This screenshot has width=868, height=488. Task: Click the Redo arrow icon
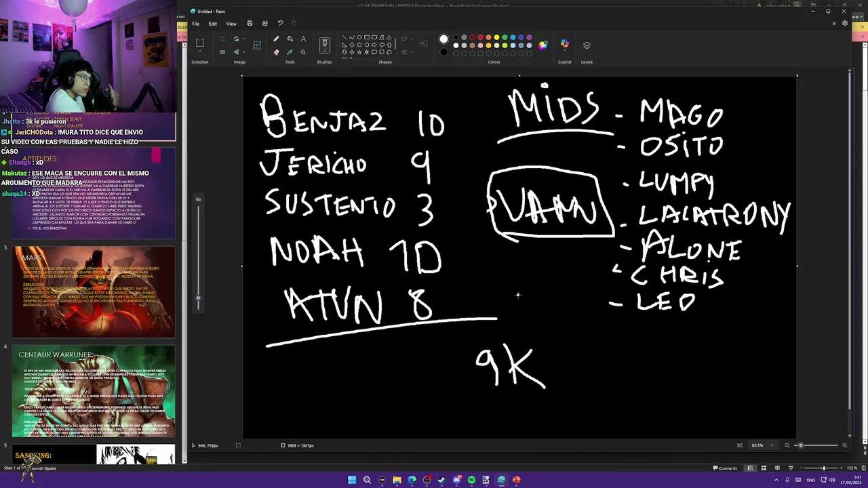[x=294, y=24]
